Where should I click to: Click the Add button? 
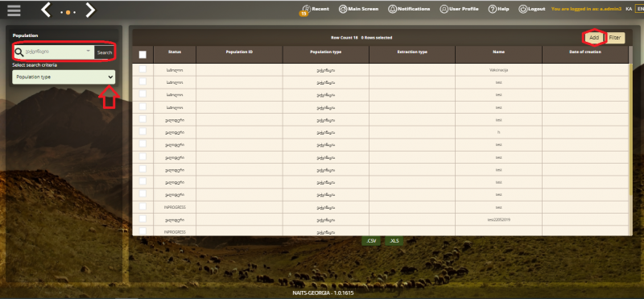click(x=594, y=38)
